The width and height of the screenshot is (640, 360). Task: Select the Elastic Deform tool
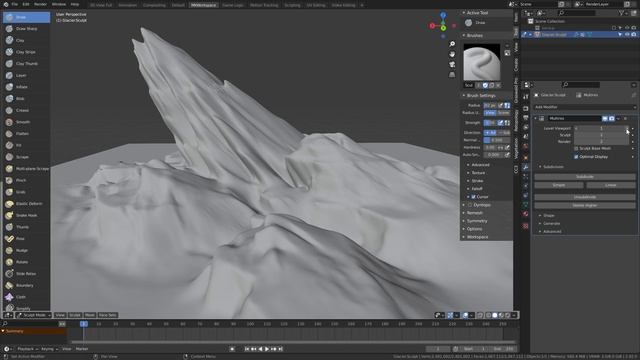click(27, 204)
